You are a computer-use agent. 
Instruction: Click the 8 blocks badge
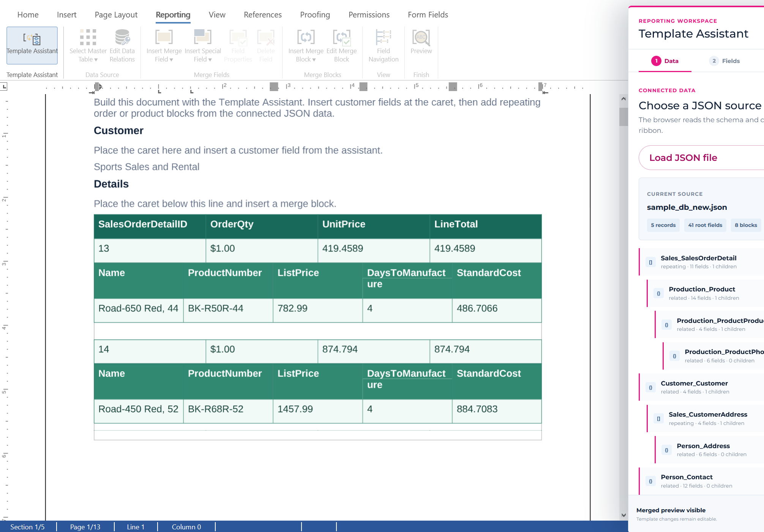pyautogui.click(x=746, y=225)
